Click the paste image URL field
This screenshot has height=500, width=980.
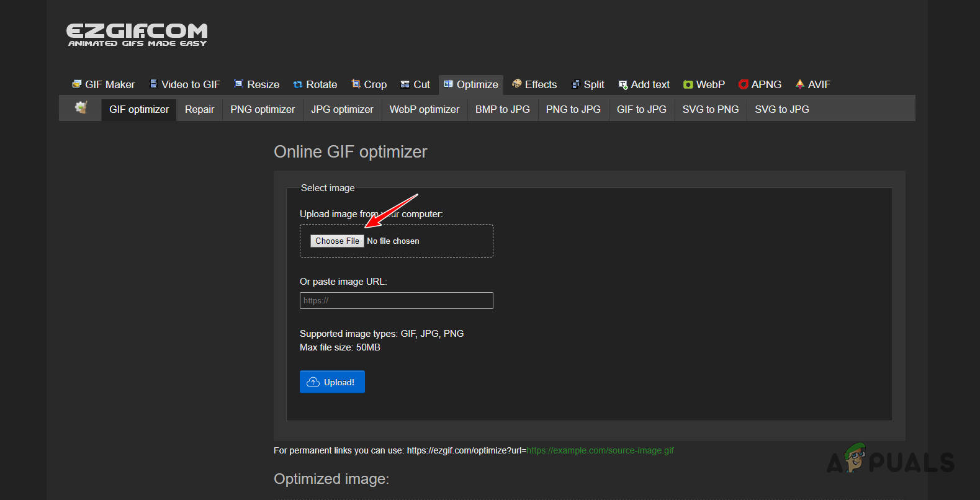pyautogui.click(x=397, y=300)
